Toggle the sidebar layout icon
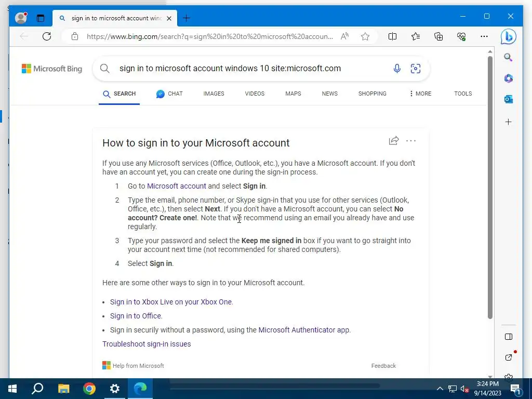 point(508,337)
